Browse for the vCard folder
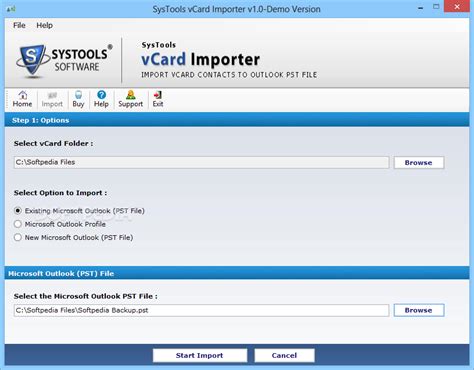 419,163
